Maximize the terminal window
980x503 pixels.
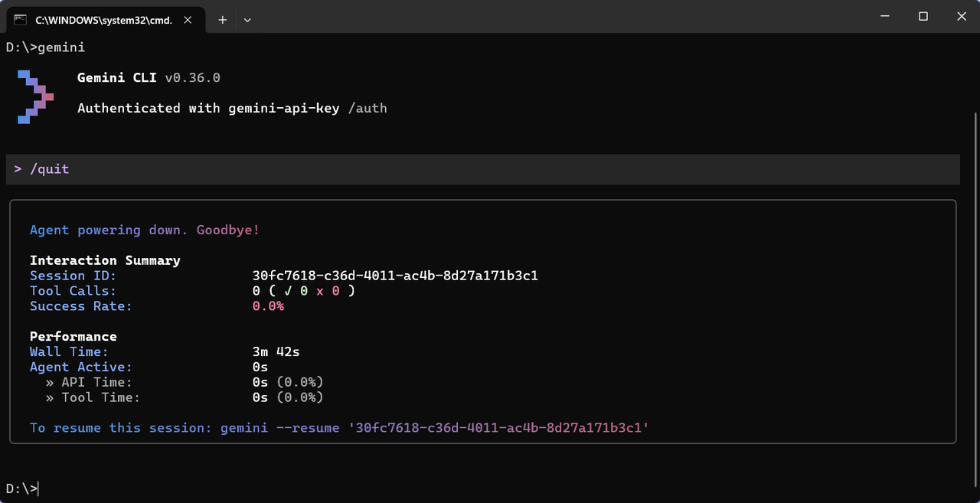923,16
